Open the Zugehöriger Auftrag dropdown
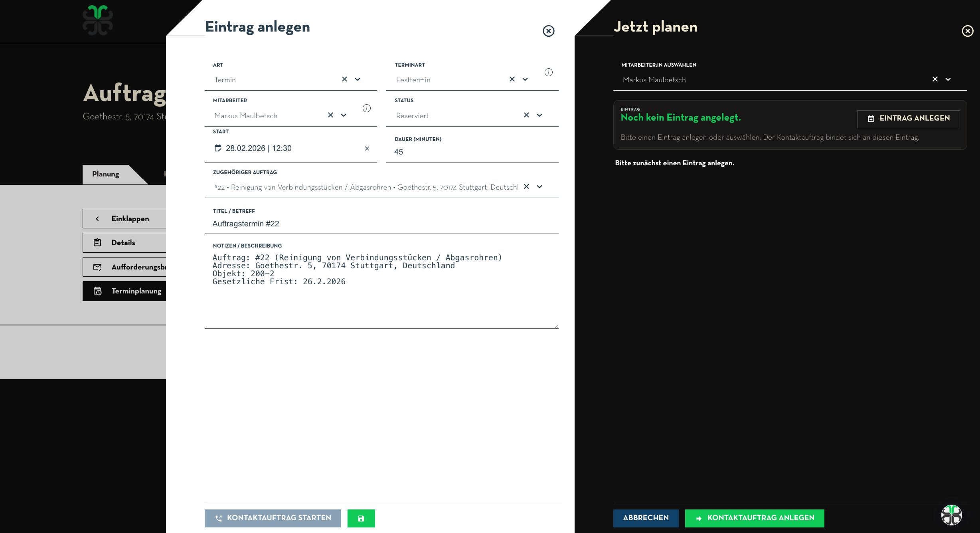 point(539,186)
